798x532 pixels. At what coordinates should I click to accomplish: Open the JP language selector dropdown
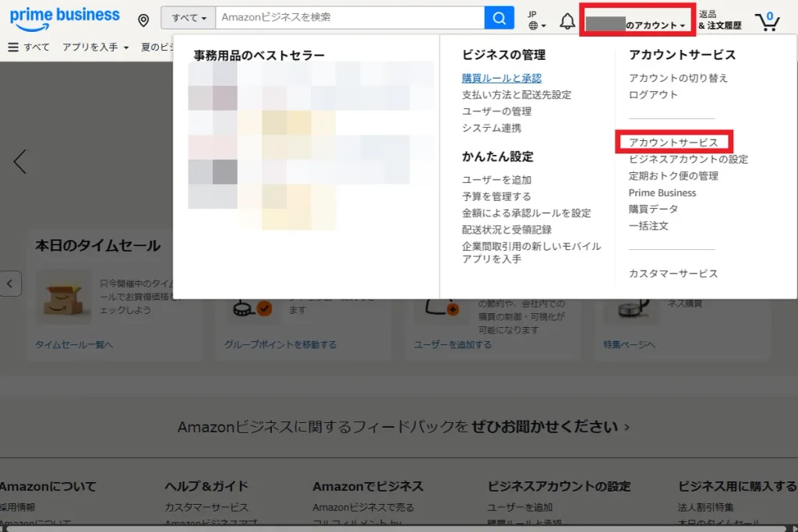tap(537, 20)
